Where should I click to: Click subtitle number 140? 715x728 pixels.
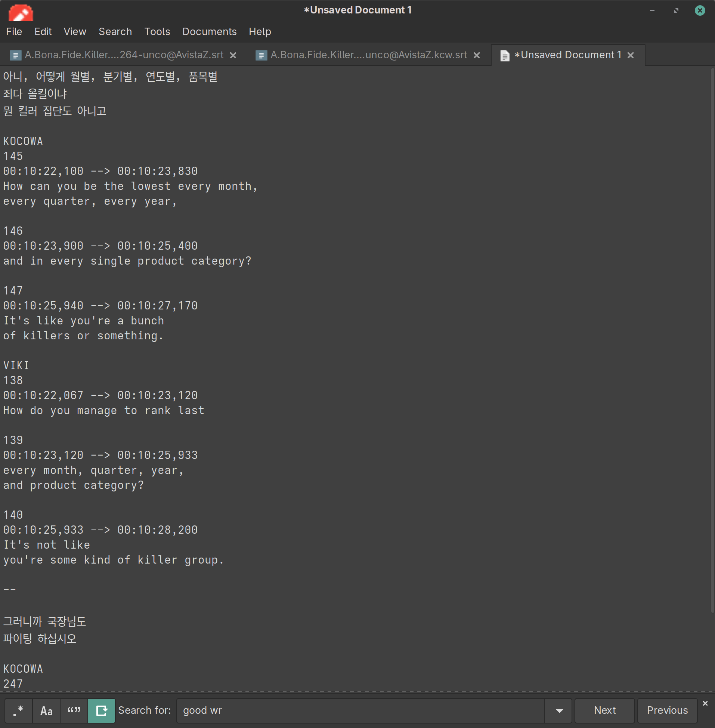pos(13,515)
